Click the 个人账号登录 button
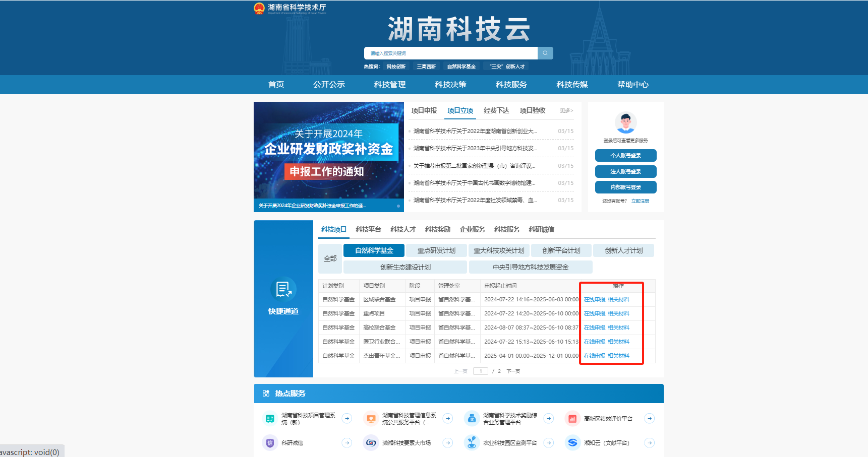868x457 pixels. click(625, 156)
